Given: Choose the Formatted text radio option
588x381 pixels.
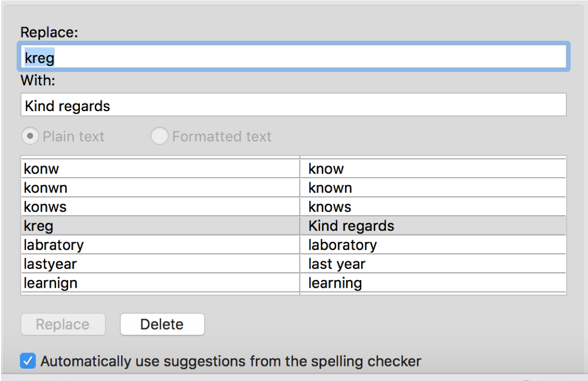Looking at the screenshot, I should pyautogui.click(x=159, y=136).
